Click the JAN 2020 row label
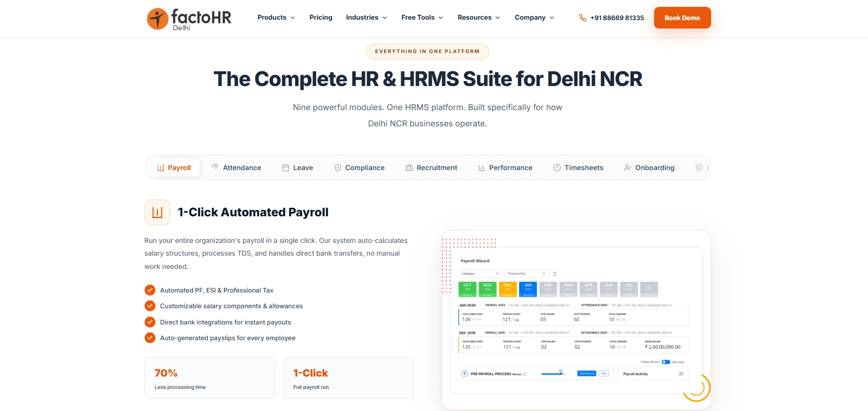This screenshot has width=868, height=411. click(467, 305)
